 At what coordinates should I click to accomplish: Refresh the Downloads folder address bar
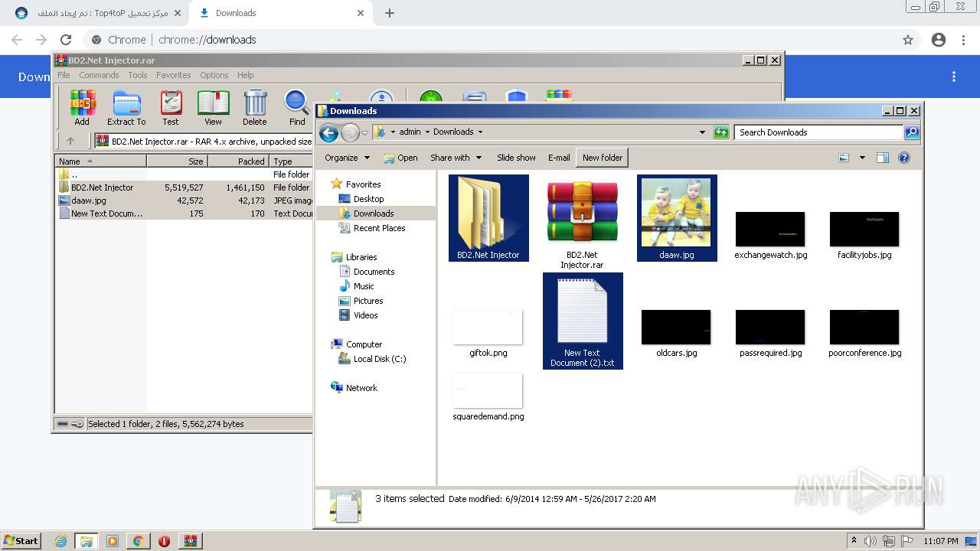pos(721,132)
